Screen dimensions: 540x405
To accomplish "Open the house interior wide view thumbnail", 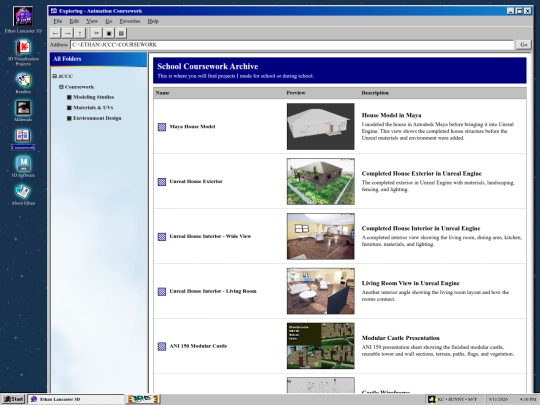I will (321, 236).
